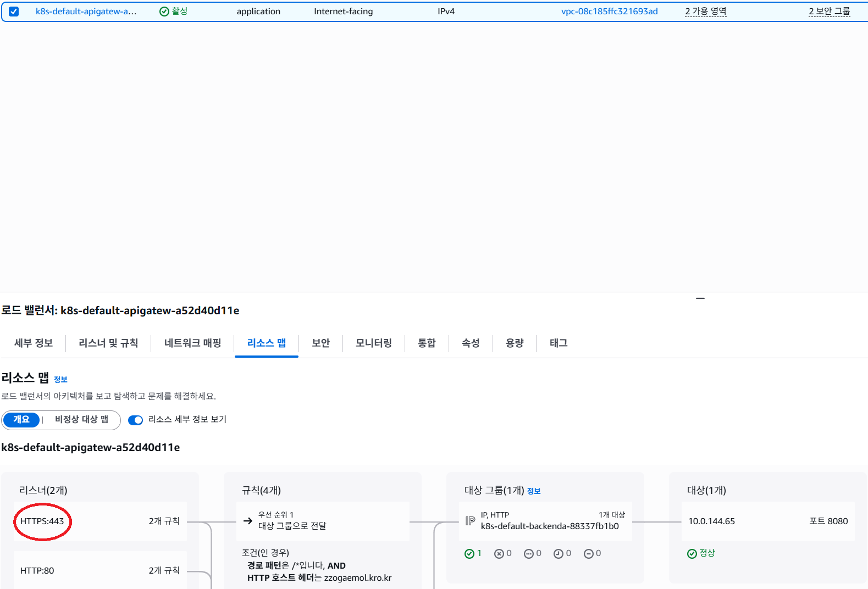Select the HTTP:80 listener card
The height and width of the screenshot is (589, 868).
click(x=100, y=570)
